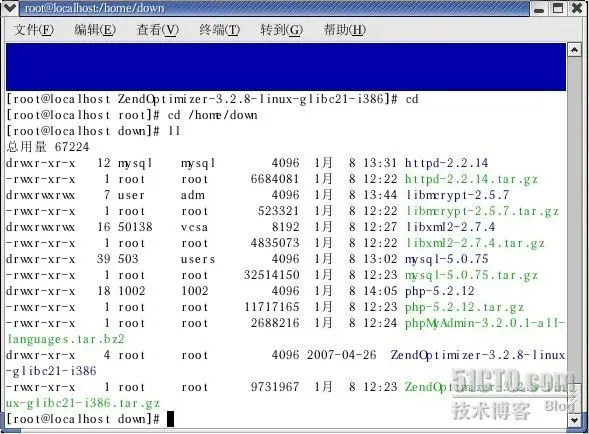Open the 编辑(E) menu
Viewport: 589px width, 434px height.
coord(95,30)
